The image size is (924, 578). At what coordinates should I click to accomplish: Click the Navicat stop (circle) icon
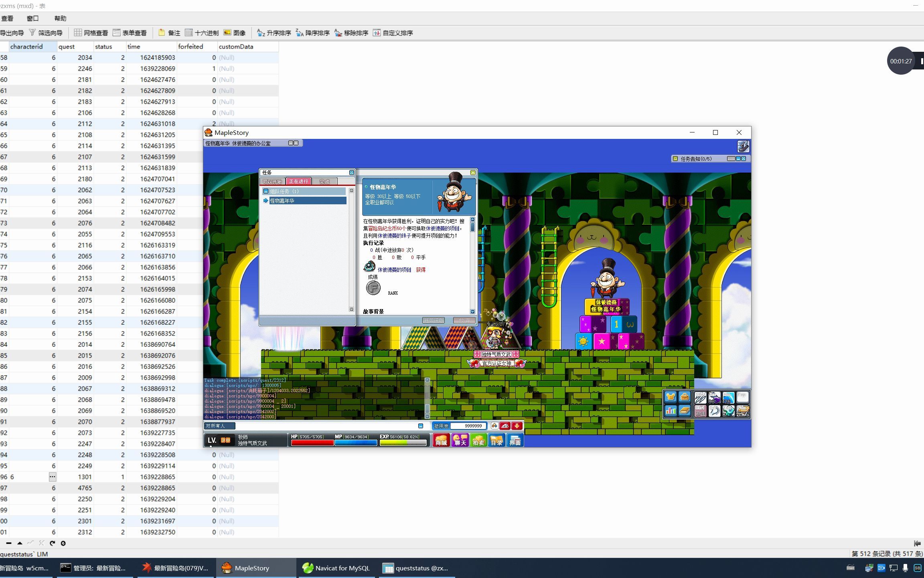pos(63,543)
